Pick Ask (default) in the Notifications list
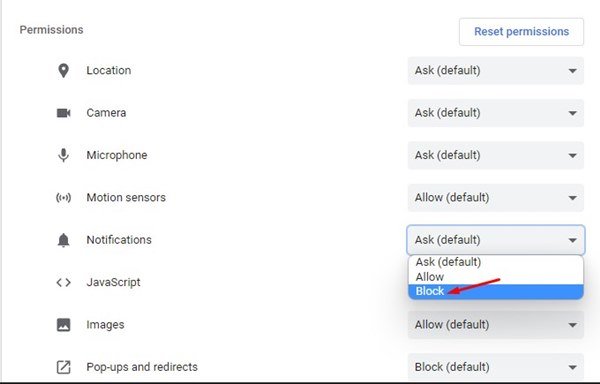The width and height of the screenshot is (600, 384). tap(496, 262)
